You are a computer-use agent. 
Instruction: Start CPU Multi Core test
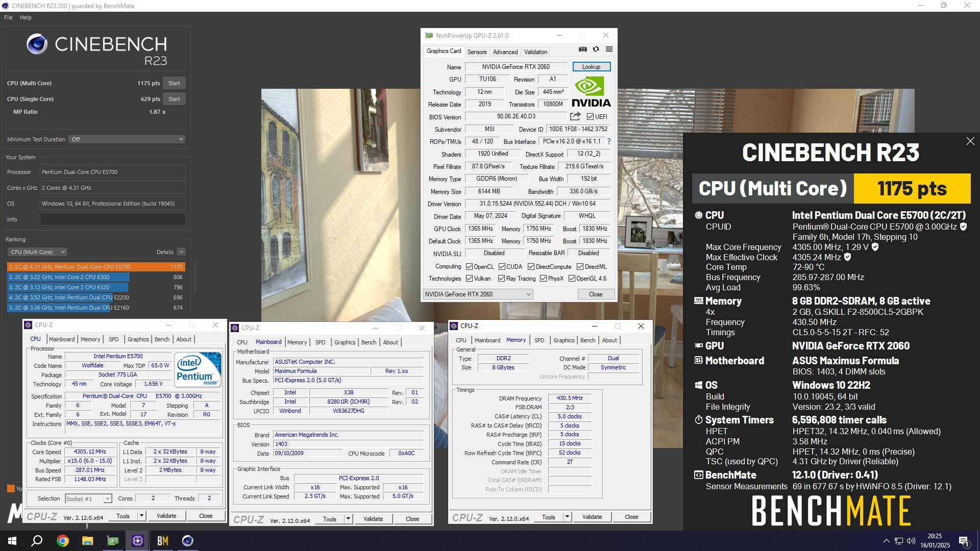pyautogui.click(x=174, y=83)
